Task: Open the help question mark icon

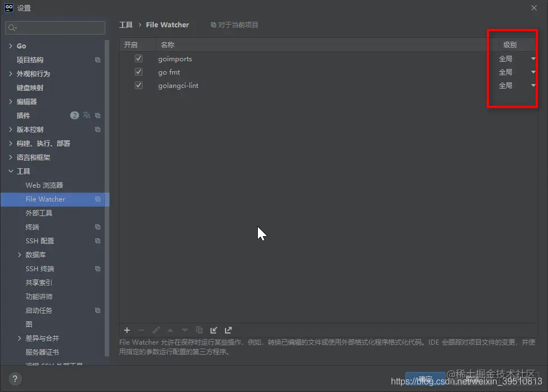Action: (x=14, y=379)
